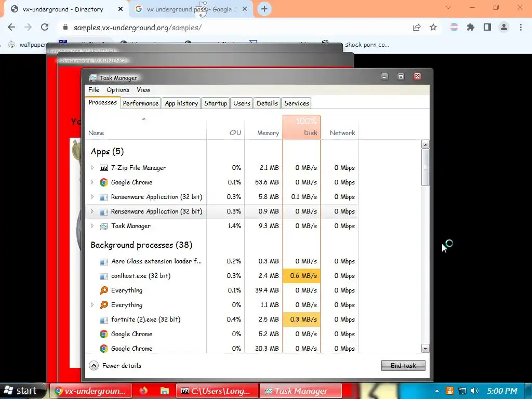Click the share page icon in Chrome
The height and width of the screenshot is (399, 532).
pyautogui.click(x=417, y=27)
